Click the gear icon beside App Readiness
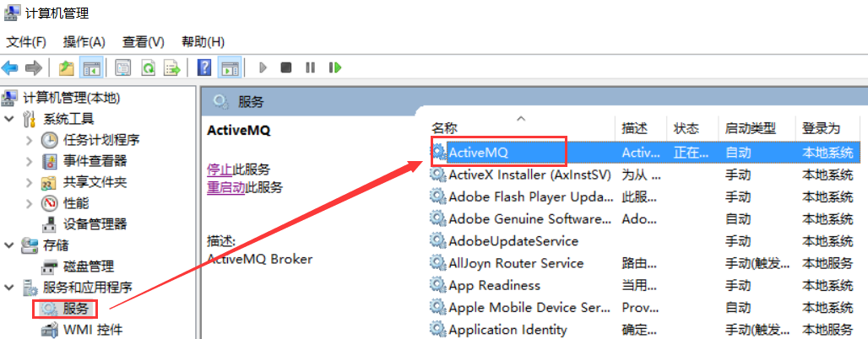 (438, 285)
